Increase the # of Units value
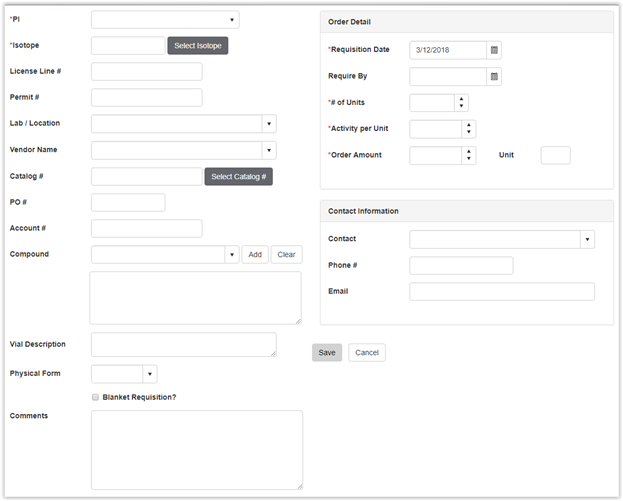Image resolution: width=623 pixels, height=501 pixels. 461,99
